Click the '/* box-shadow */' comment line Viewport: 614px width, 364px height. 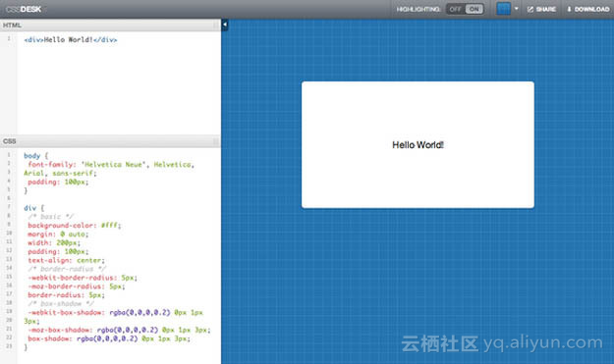[x=61, y=304]
